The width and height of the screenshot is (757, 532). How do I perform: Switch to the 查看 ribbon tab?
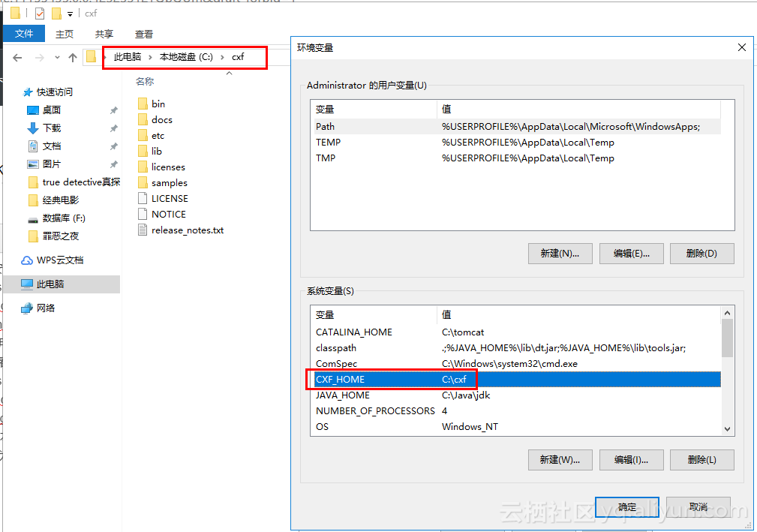click(x=143, y=33)
